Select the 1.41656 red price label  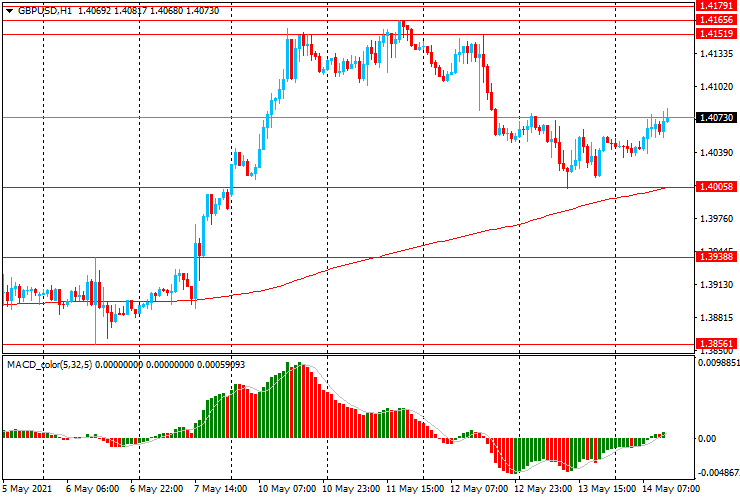coord(716,20)
